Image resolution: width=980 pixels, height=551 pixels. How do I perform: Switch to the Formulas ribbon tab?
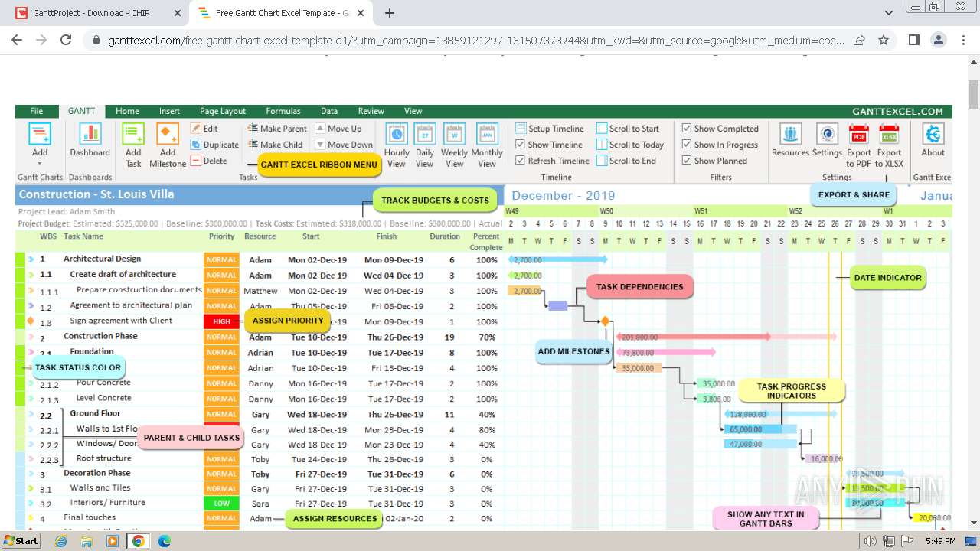click(x=283, y=111)
